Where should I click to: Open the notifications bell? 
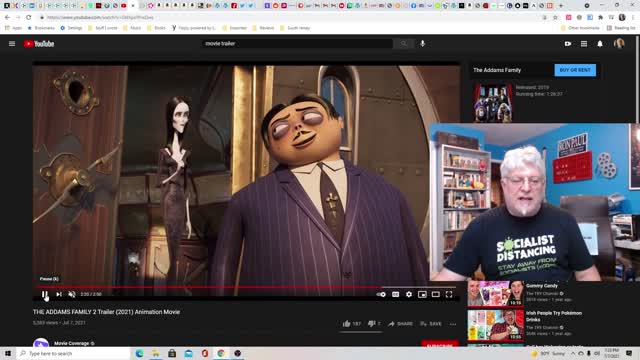coord(600,44)
